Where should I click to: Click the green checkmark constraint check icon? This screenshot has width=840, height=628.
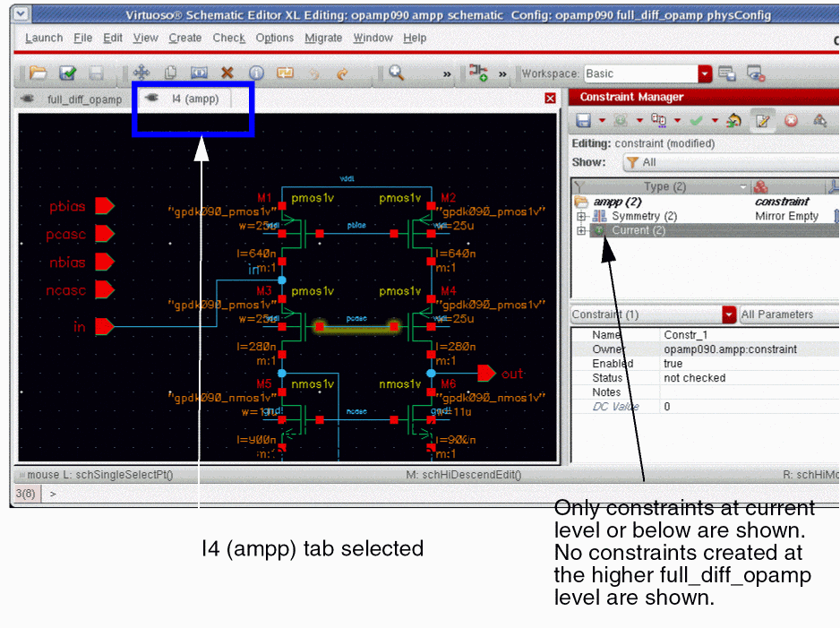tap(696, 120)
